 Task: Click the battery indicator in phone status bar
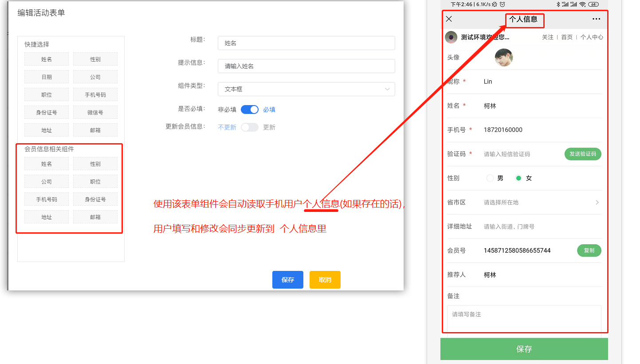pyautogui.click(x=593, y=4)
